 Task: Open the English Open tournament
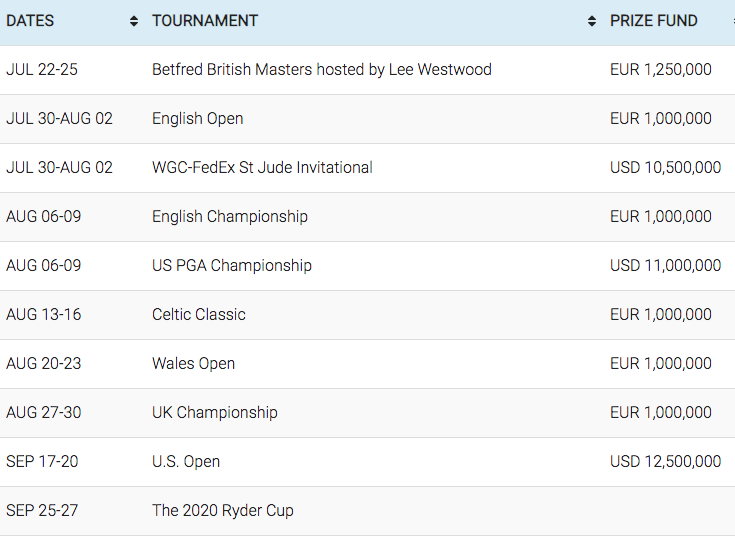click(197, 119)
